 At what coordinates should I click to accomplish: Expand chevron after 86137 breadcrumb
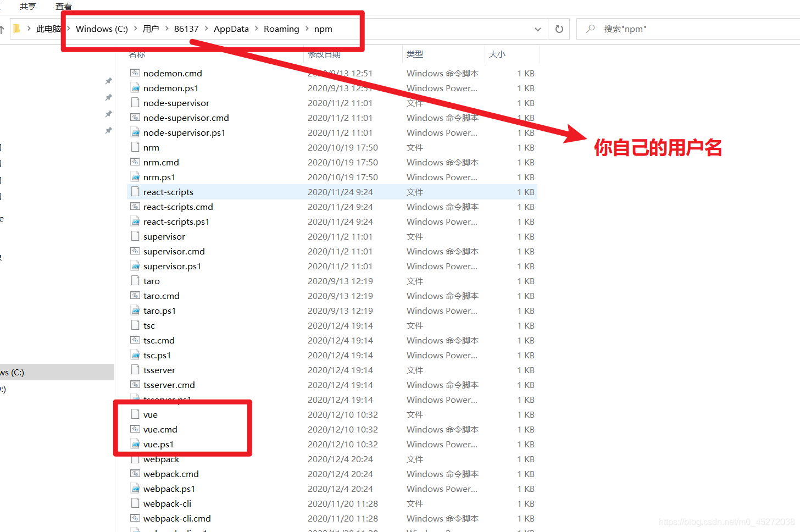207,29
